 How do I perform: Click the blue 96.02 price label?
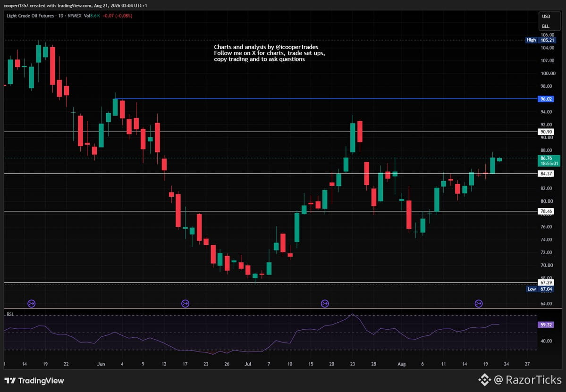click(x=545, y=99)
